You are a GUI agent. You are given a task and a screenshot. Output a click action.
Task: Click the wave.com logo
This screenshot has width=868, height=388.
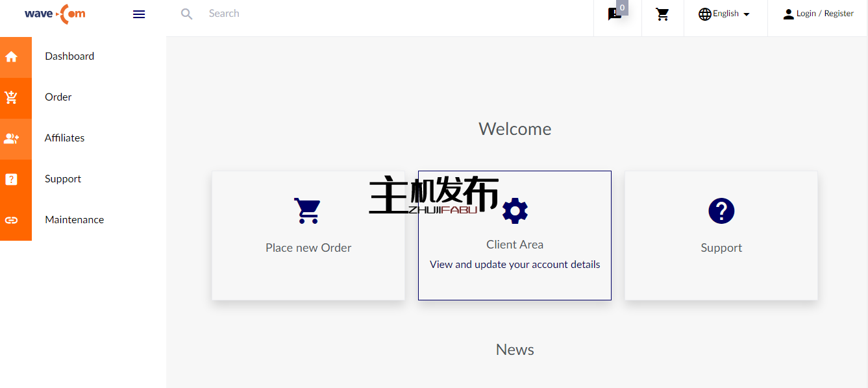55,14
